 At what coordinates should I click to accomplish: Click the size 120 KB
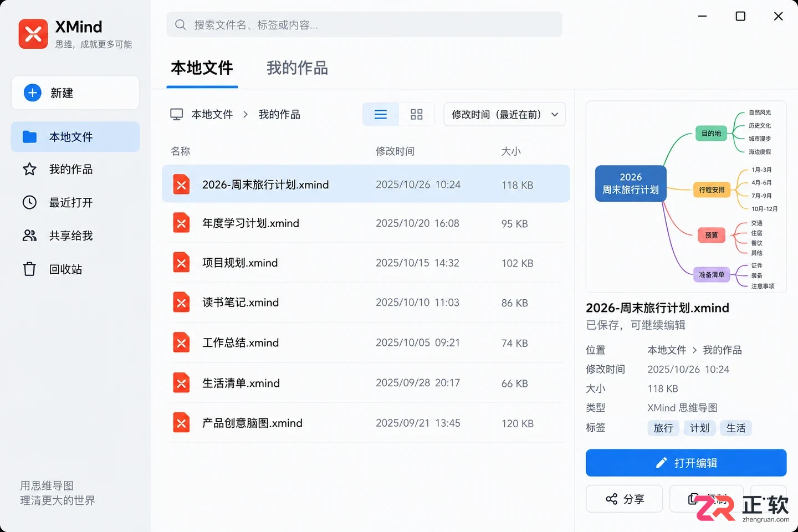tap(517, 423)
